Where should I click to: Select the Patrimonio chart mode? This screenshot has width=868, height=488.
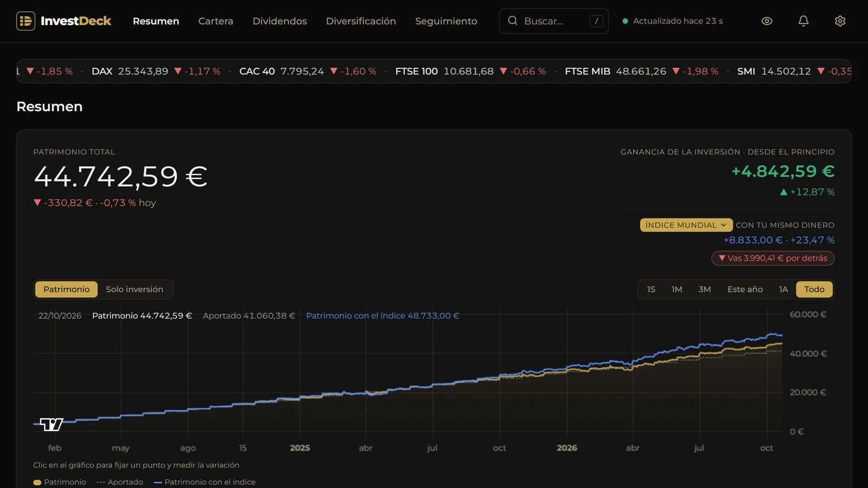click(x=66, y=290)
